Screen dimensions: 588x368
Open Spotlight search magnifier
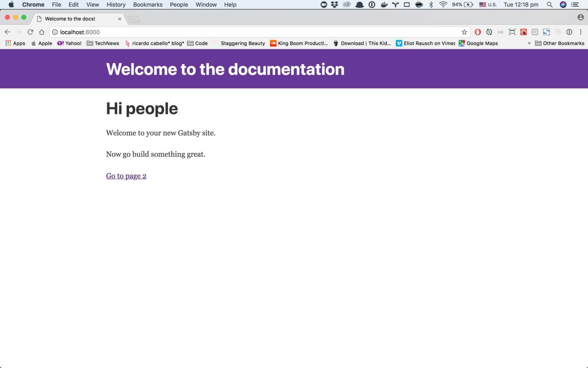click(550, 4)
